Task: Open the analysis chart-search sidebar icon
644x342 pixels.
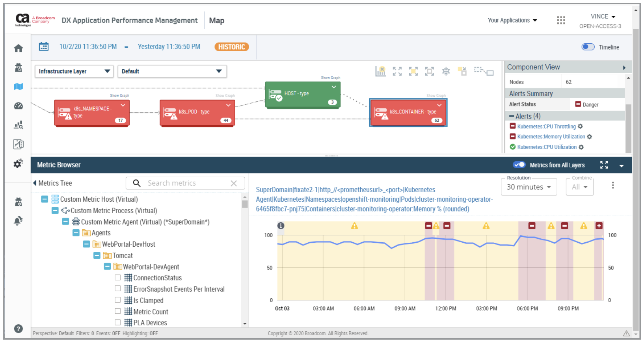Action: point(18,125)
